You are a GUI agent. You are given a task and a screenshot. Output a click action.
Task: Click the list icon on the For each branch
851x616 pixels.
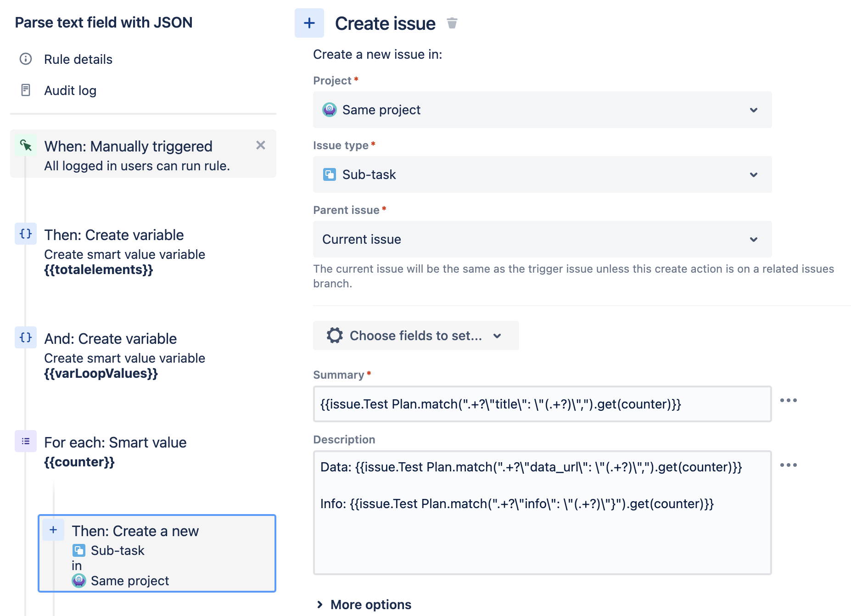[26, 441]
